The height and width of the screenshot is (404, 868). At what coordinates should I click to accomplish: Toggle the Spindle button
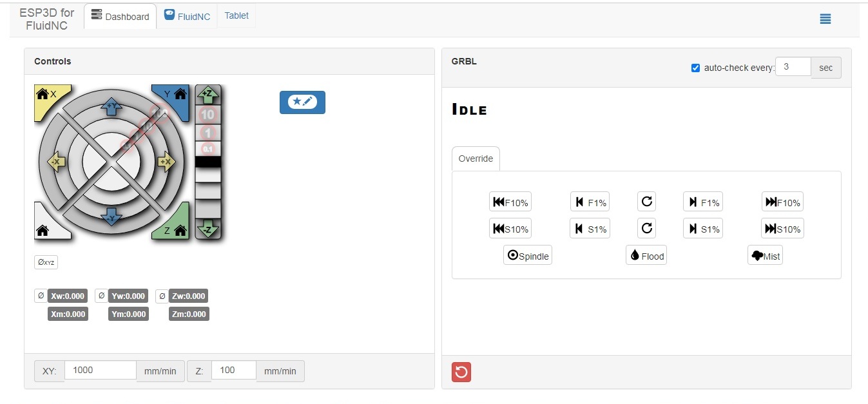coord(528,255)
